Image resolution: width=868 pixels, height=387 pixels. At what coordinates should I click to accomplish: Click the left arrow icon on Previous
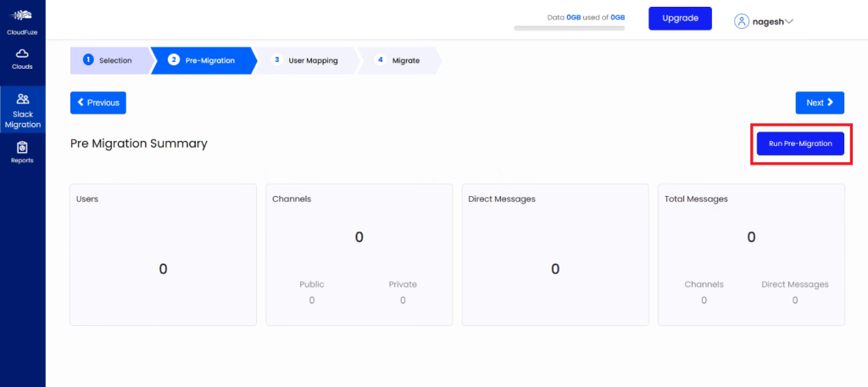[x=81, y=103]
